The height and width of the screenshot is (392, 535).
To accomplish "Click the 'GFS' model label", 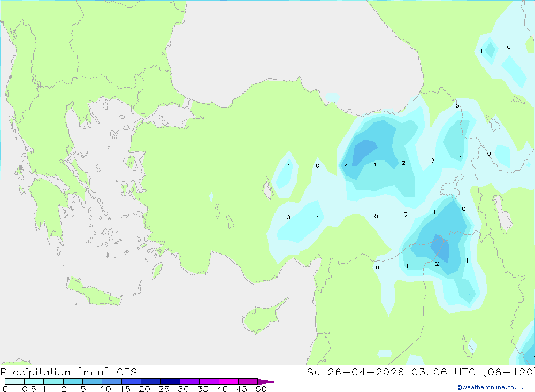I will (127, 372).
